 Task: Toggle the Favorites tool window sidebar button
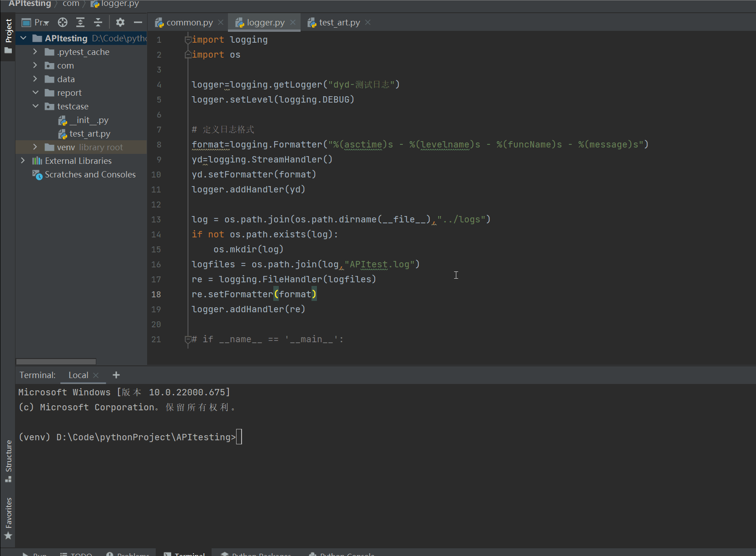[8, 517]
